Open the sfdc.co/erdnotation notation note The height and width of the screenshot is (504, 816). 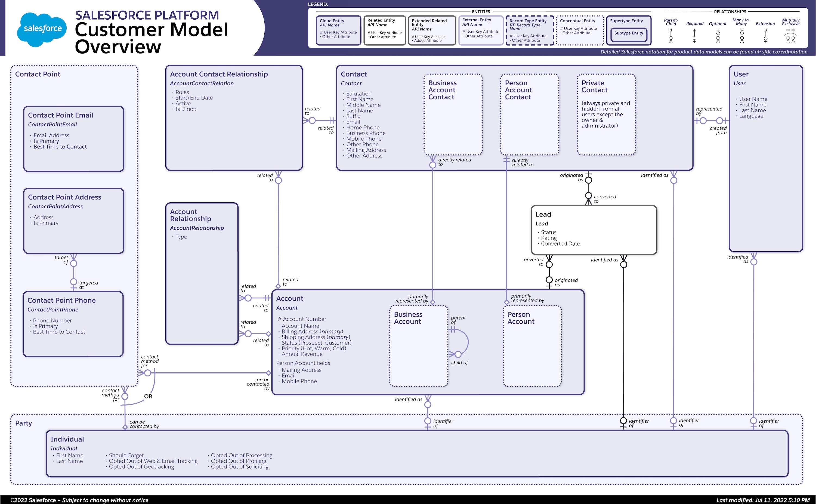(x=704, y=52)
